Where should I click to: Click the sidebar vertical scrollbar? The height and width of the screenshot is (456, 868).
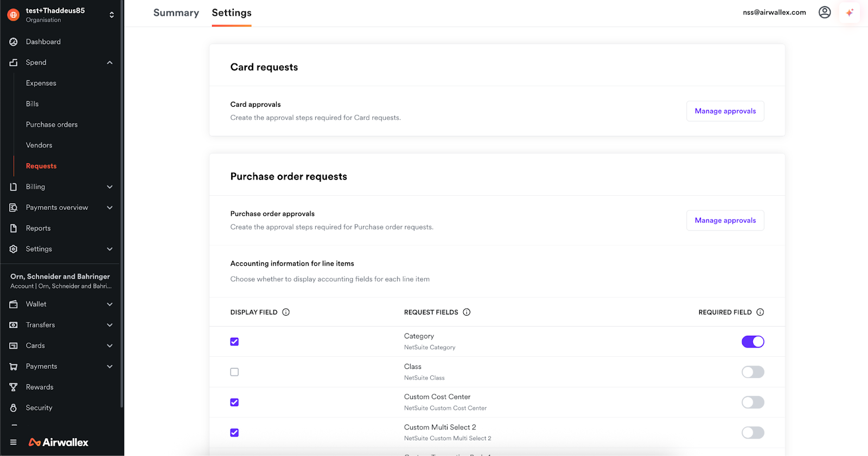[122, 217]
